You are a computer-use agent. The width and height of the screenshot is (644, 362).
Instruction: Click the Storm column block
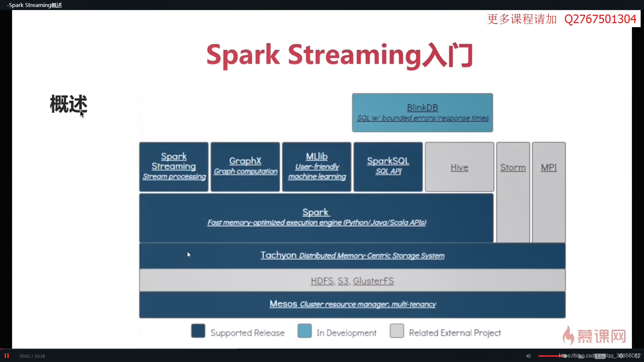(513, 192)
